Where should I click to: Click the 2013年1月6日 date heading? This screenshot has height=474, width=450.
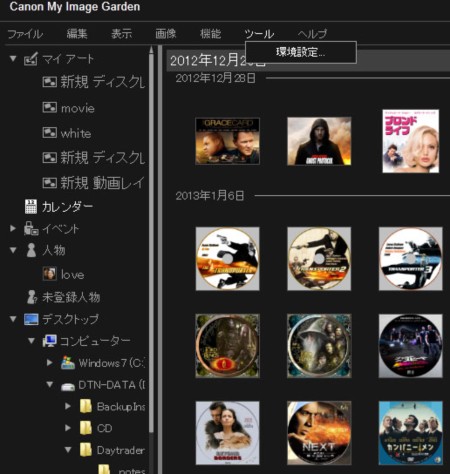[210, 196]
